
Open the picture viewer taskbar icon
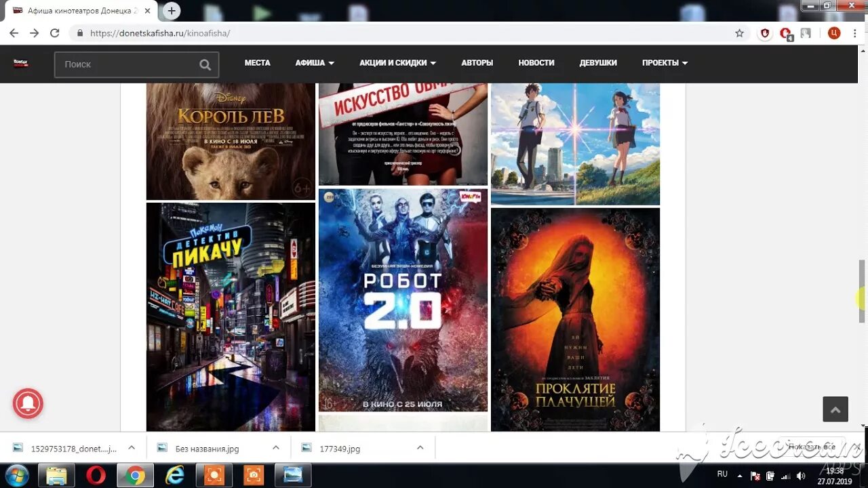pyautogui.click(x=293, y=475)
